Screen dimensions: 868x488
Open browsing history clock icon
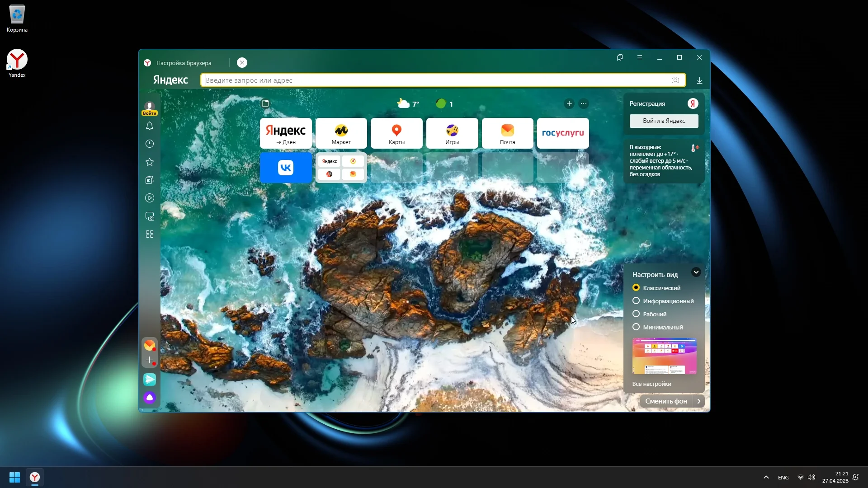150,144
